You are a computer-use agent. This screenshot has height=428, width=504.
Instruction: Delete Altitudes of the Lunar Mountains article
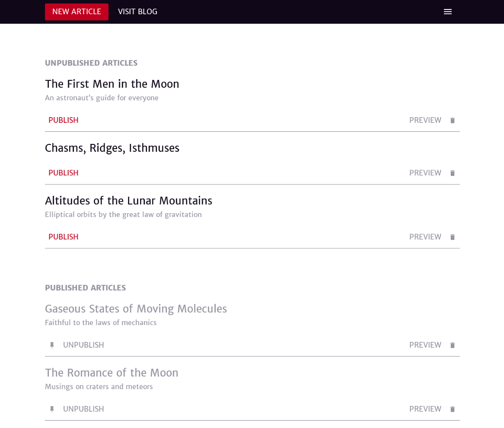(452, 237)
